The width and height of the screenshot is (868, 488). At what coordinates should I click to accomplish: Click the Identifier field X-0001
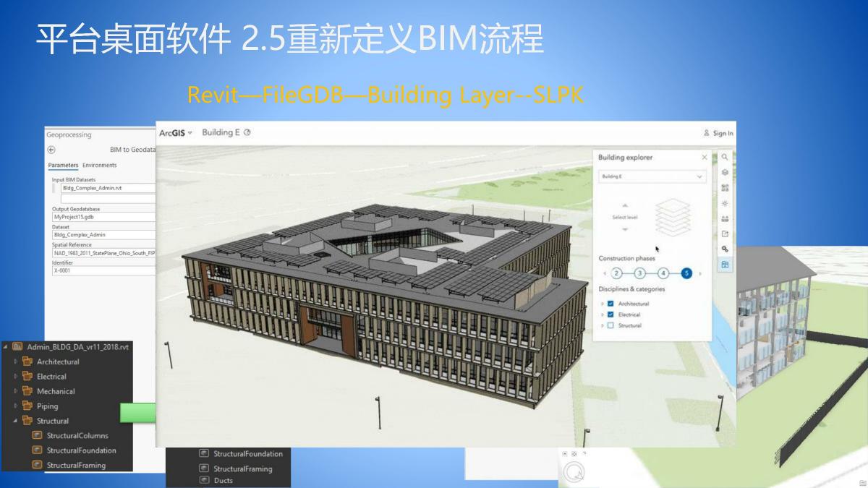point(103,271)
